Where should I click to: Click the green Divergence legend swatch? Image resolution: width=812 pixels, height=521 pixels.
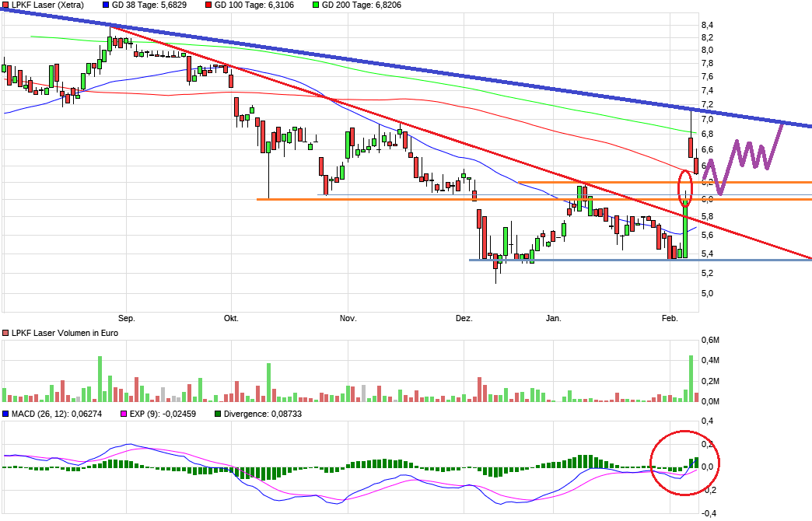pyautogui.click(x=218, y=414)
